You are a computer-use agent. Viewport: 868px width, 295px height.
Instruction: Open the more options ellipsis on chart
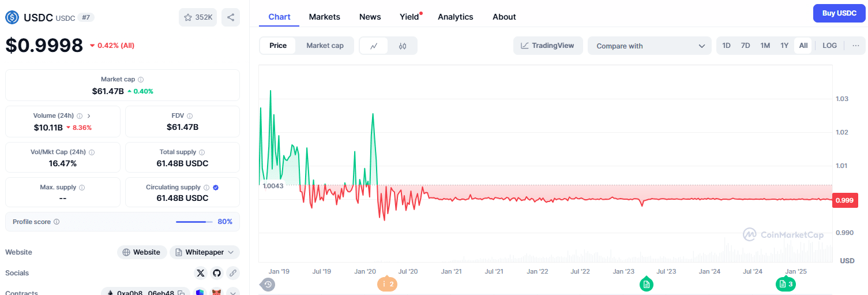855,46
